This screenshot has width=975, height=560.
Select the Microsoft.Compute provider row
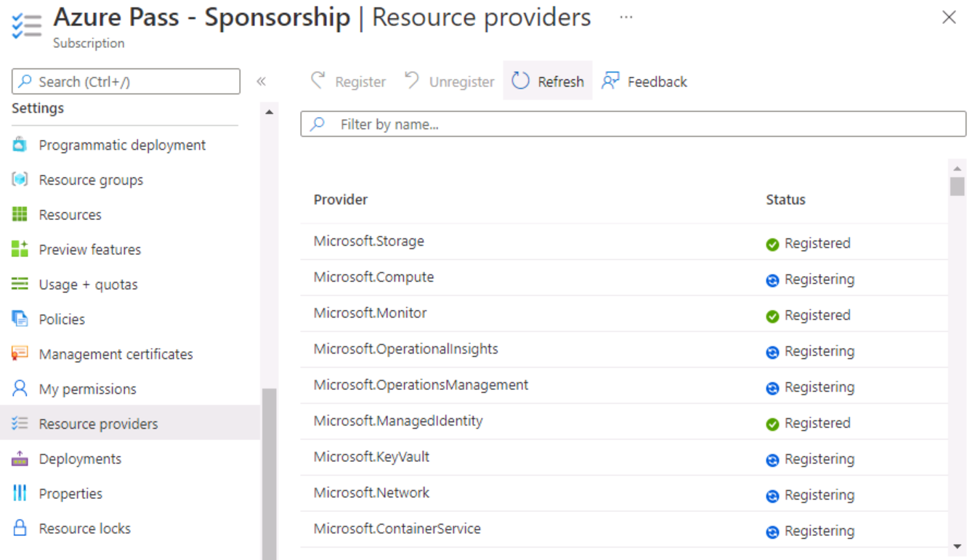tap(374, 277)
